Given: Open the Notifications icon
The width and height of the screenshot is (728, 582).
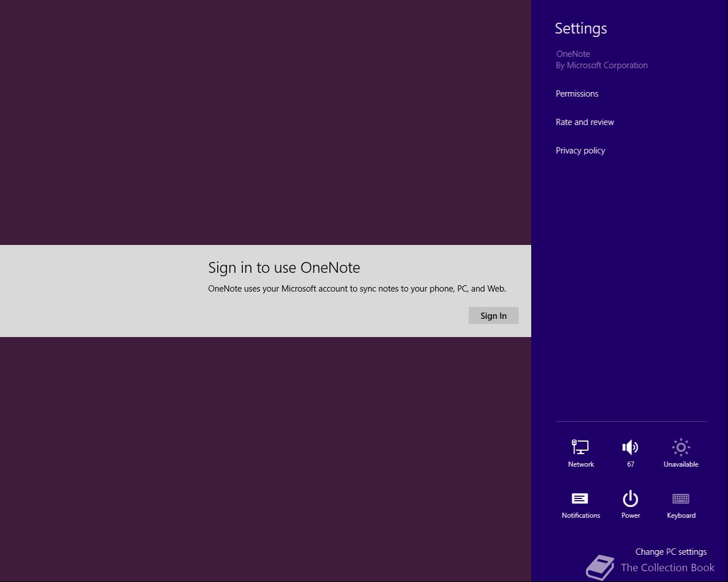Looking at the screenshot, I should pos(581,505).
